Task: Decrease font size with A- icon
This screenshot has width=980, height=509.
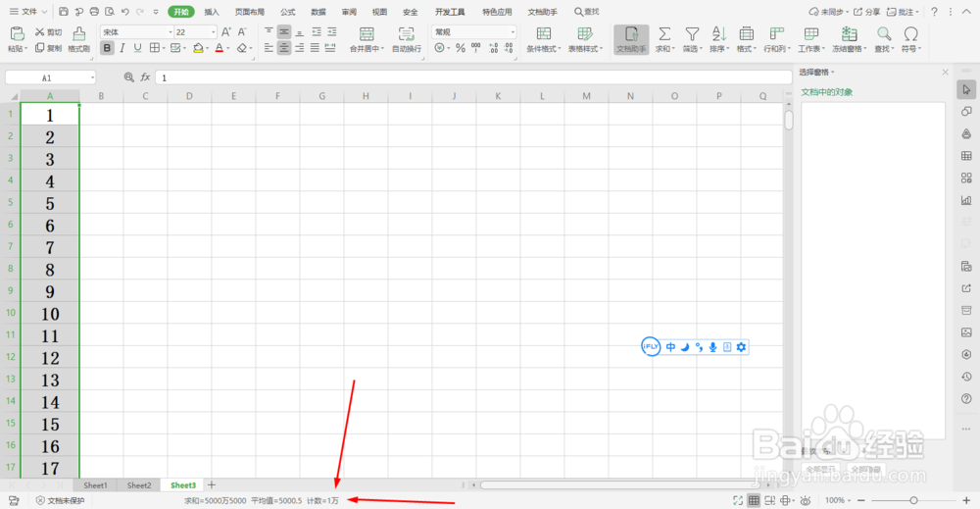Action: pos(242,32)
